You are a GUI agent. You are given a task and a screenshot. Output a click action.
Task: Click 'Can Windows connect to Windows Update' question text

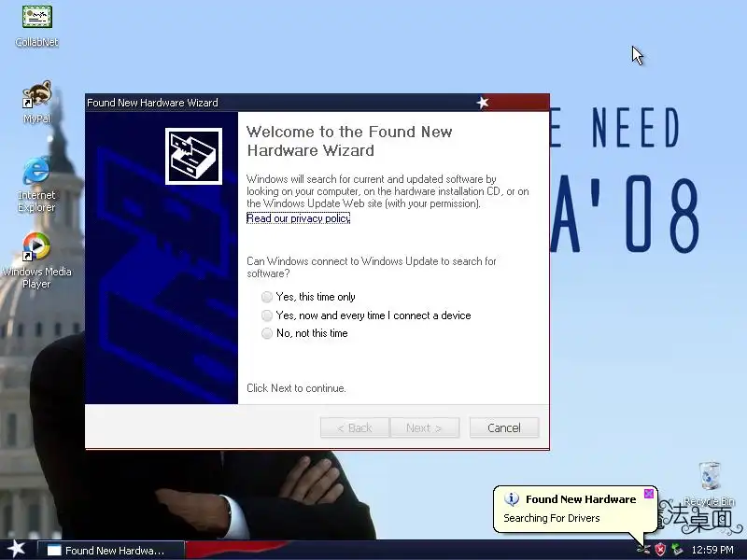371,267
